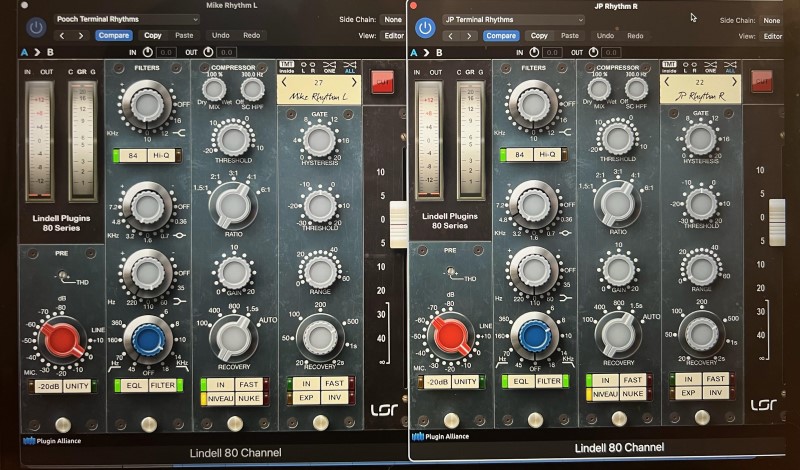Viewport: 800px width, 470px height.
Task: Click IN value field in Mike Rhythm L
Action: 166,52
